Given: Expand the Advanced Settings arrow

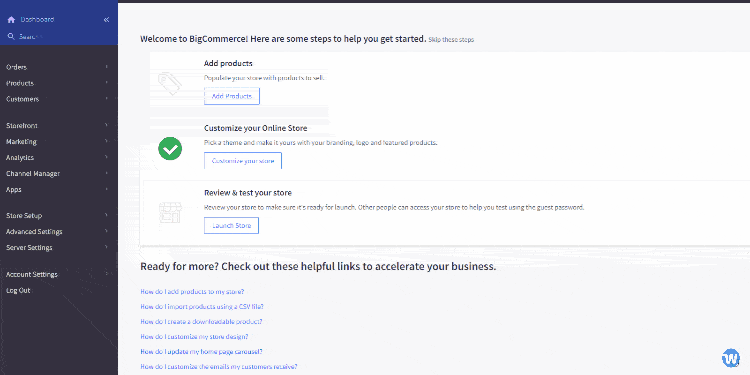Looking at the screenshot, I should 106,231.
